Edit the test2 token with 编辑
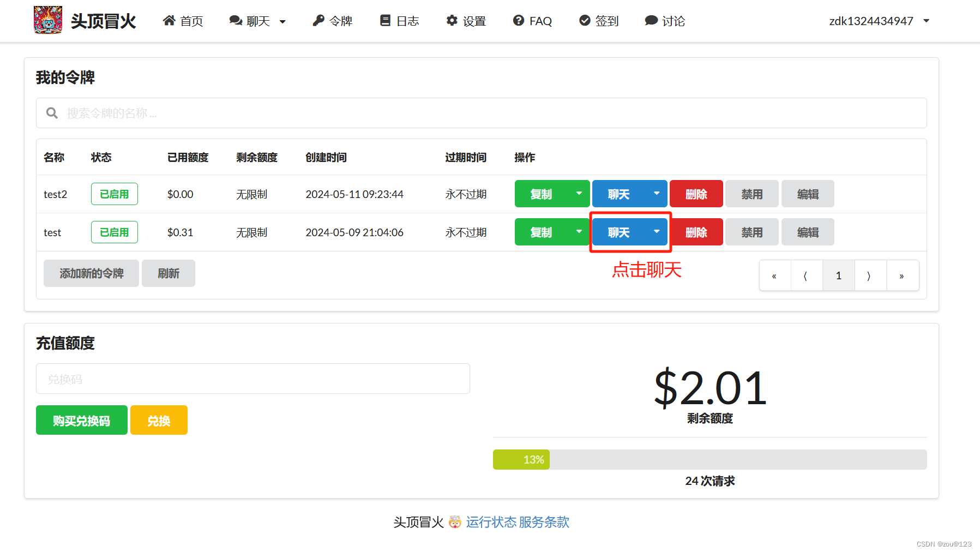 808,194
